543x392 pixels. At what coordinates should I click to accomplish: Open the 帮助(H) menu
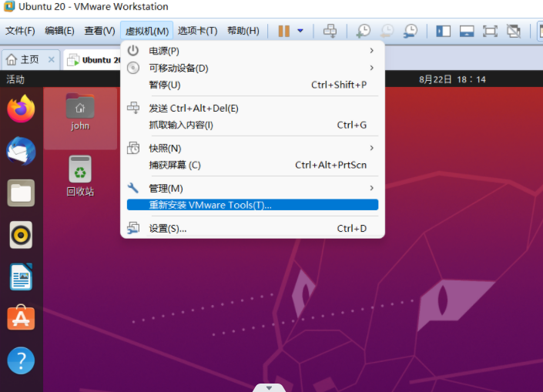(243, 31)
